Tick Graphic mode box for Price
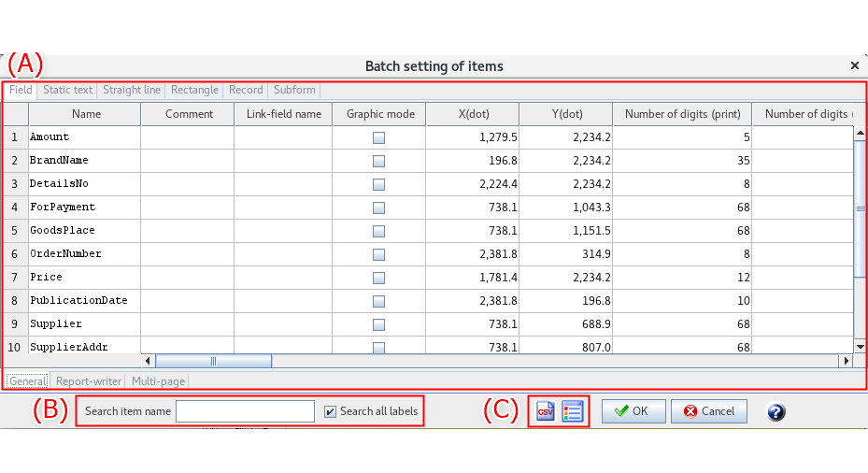Viewport: 868px width, 473px height. [x=378, y=278]
